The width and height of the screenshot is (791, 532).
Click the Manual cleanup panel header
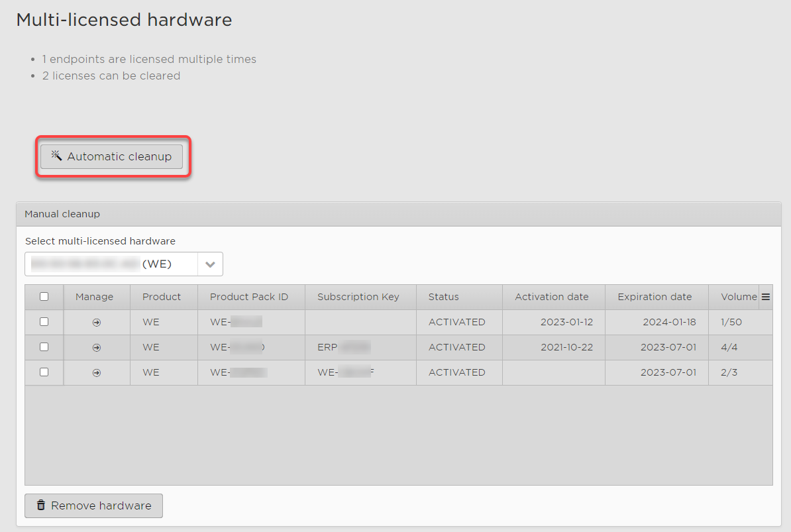coord(398,214)
